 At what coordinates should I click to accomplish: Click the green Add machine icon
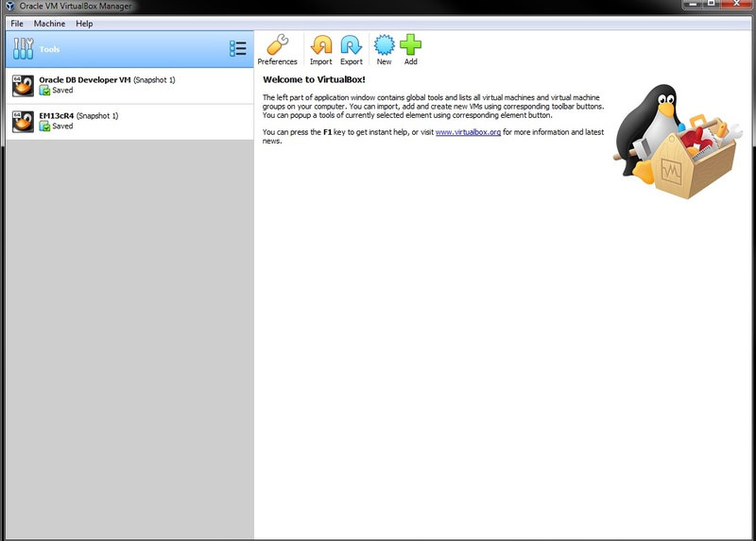coord(410,44)
